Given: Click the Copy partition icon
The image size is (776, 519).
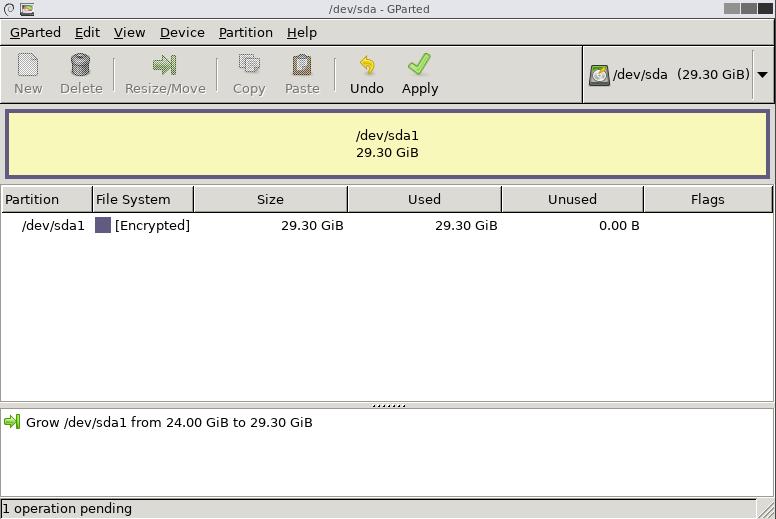Looking at the screenshot, I should click(249, 64).
